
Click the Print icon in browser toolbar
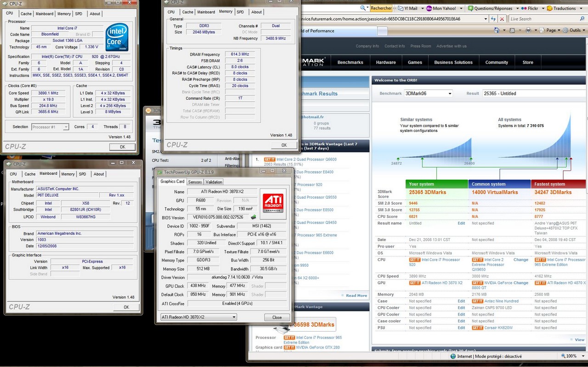tap(528, 30)
